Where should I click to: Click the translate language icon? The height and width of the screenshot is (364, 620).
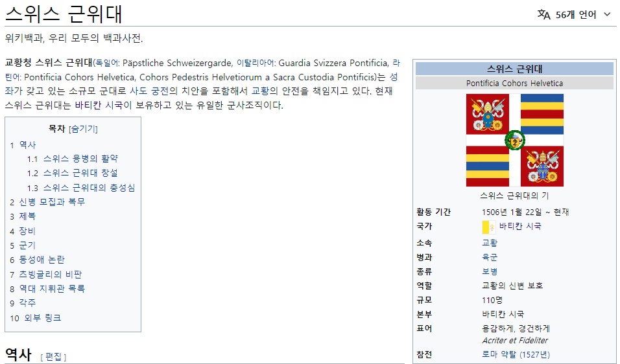543,15
